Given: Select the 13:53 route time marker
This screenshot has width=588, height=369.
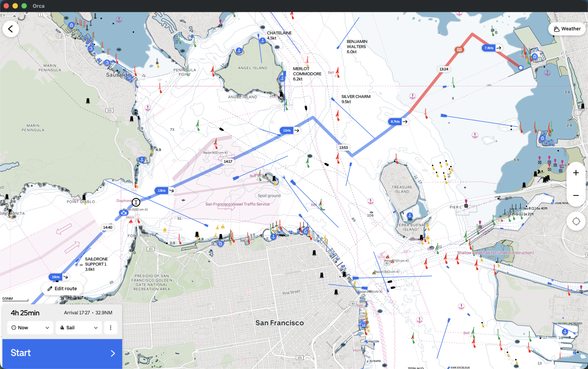Looking at the screenshot, I should 344,148.
